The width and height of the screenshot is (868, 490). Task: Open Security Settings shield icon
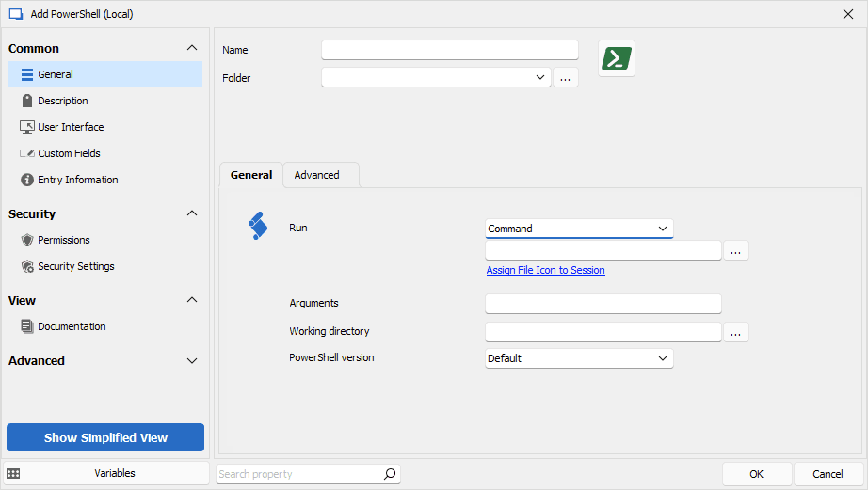pyautogui.click(x=27, y=266)
